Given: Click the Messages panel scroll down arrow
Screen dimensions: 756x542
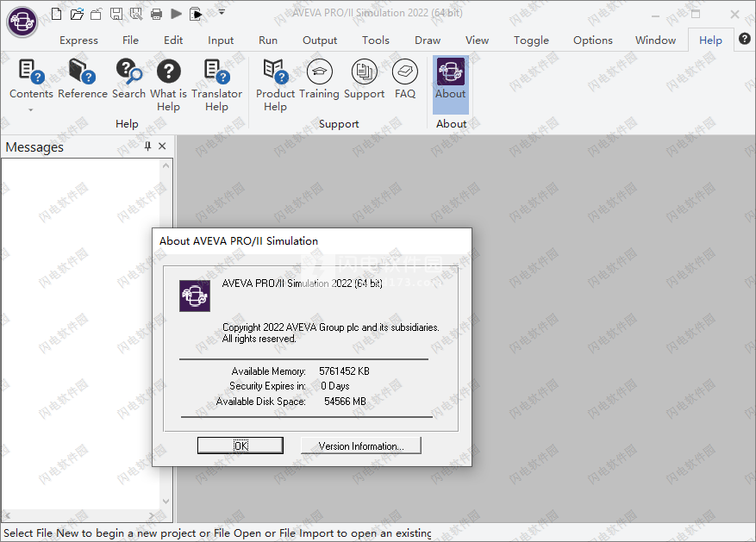Looking at the screenshot, I should 166,502.
